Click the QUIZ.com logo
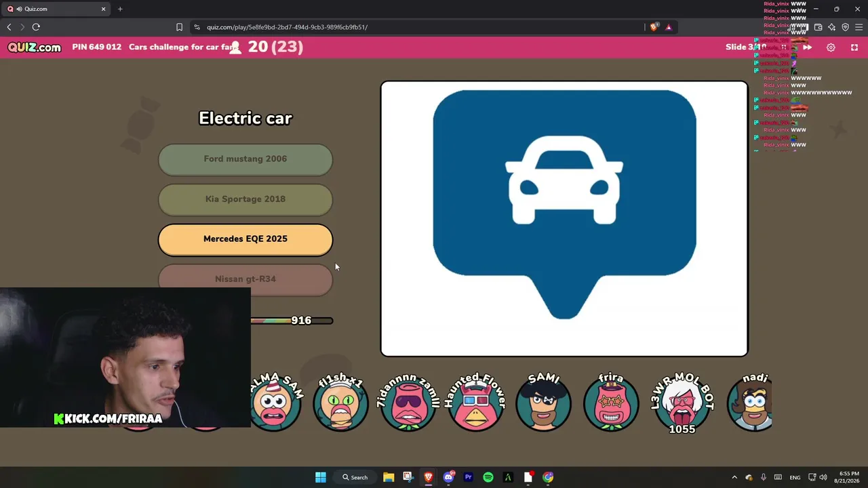 coord(34,47)
